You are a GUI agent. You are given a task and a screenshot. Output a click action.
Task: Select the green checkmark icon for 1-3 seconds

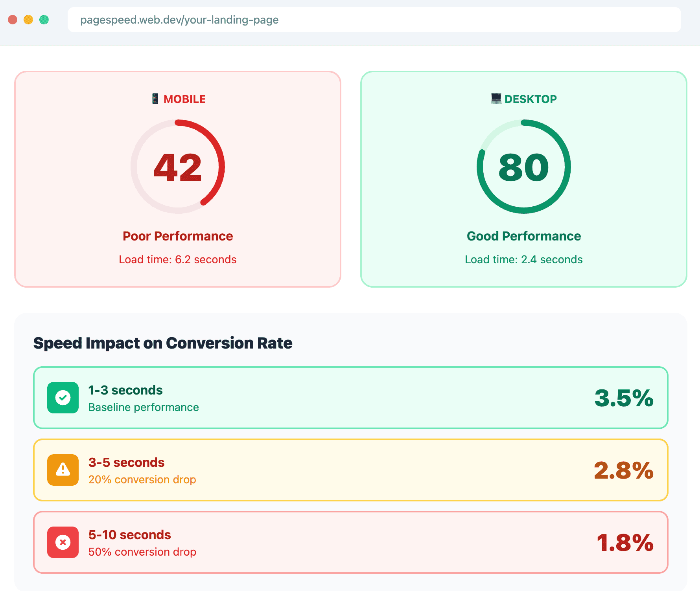tap(63, 398)
